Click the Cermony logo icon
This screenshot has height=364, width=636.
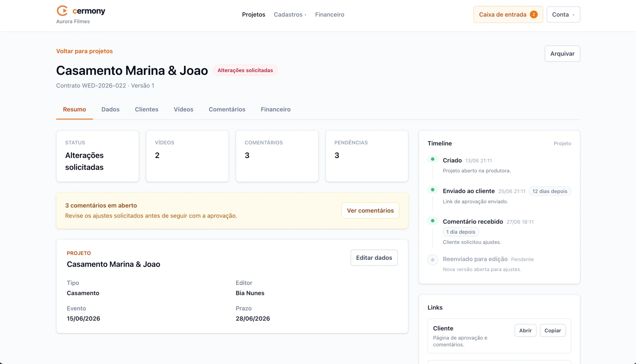coord(62,11)
